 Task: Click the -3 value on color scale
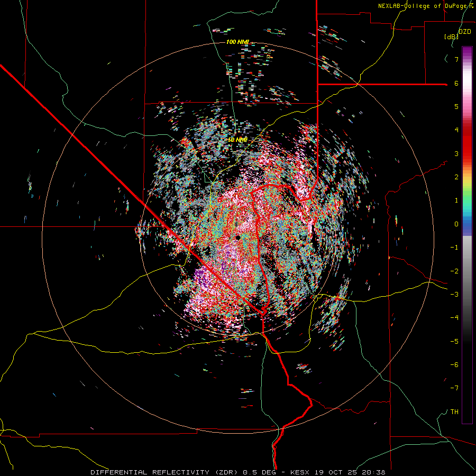click(x=454, y=295)
